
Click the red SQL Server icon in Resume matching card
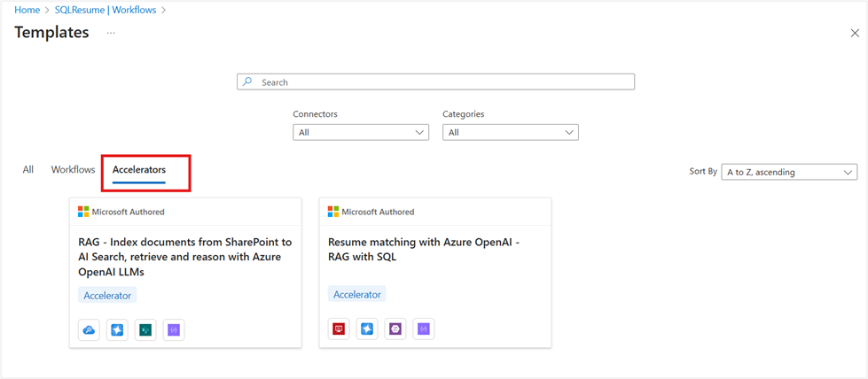point(339,329)
